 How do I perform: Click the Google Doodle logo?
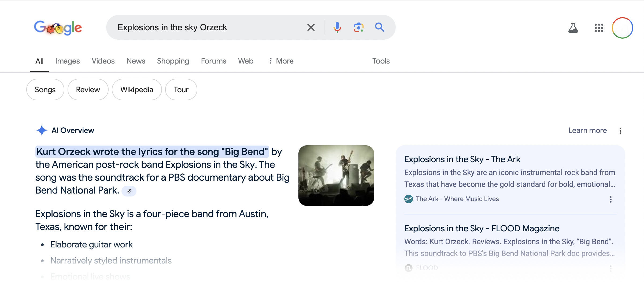click(58, 28)
